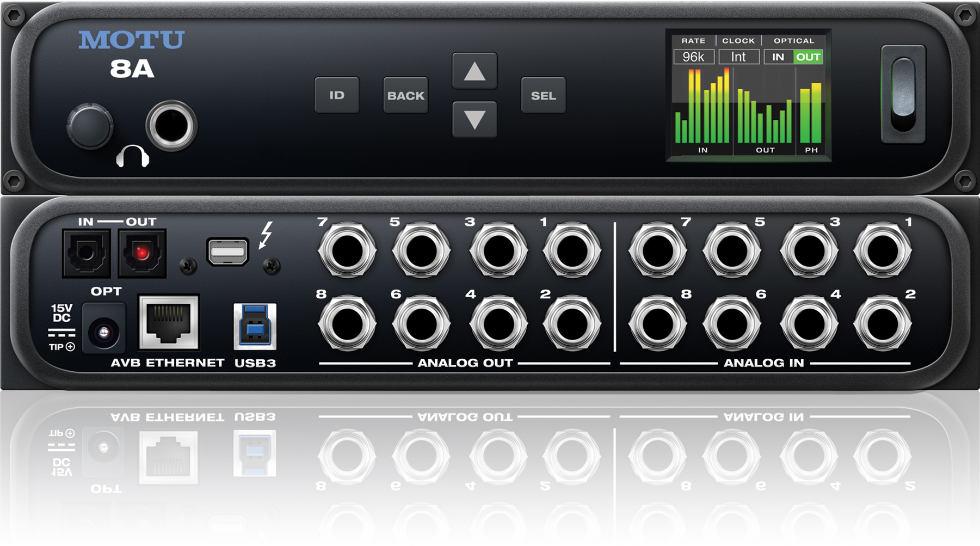Flip the front panel power switch
The width and height of the screenshot is (980, 546).
(903, 94)
